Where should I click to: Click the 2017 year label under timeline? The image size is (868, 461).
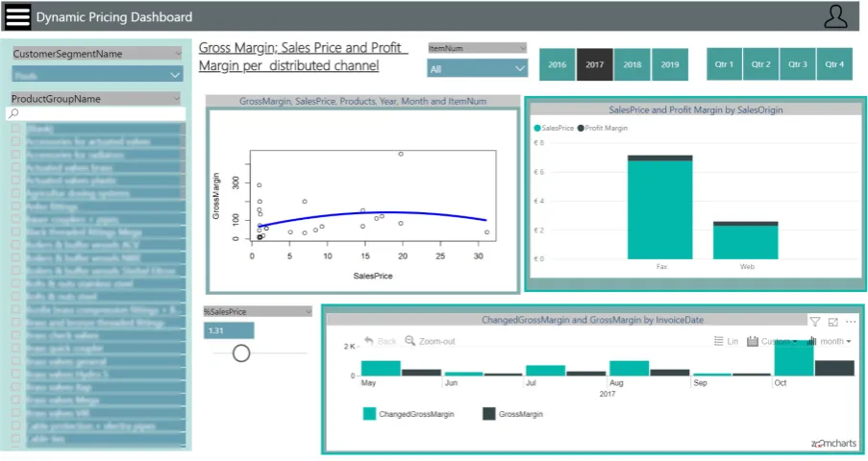(608, 394)
